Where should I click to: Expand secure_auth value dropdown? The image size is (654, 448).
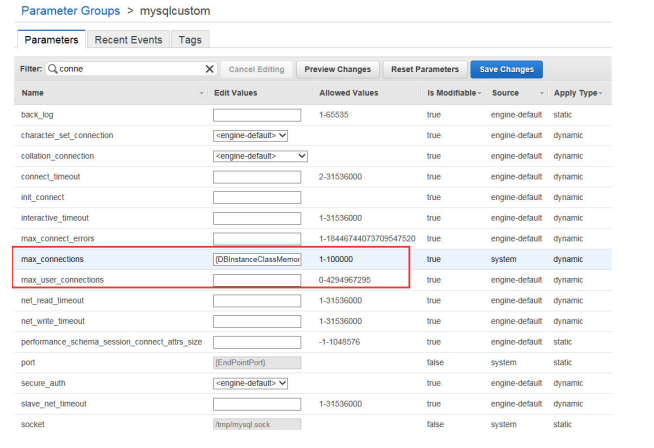(251, 383)
